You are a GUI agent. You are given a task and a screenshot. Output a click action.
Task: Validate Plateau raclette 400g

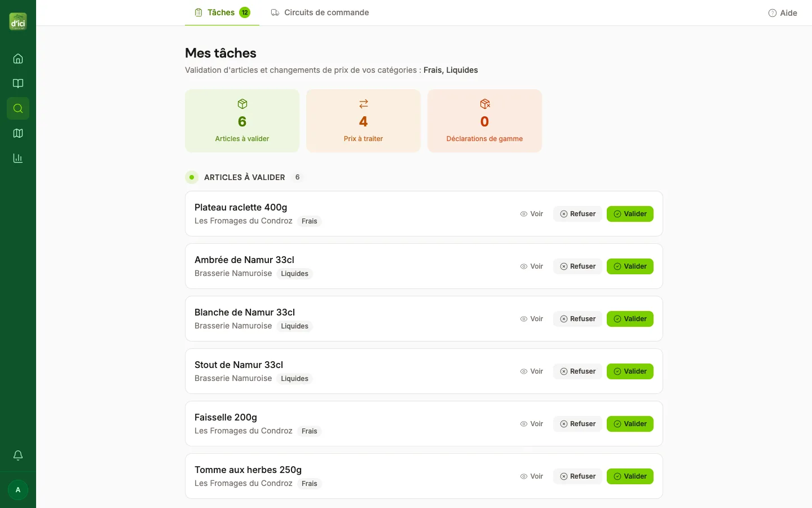tap(630, 214)
